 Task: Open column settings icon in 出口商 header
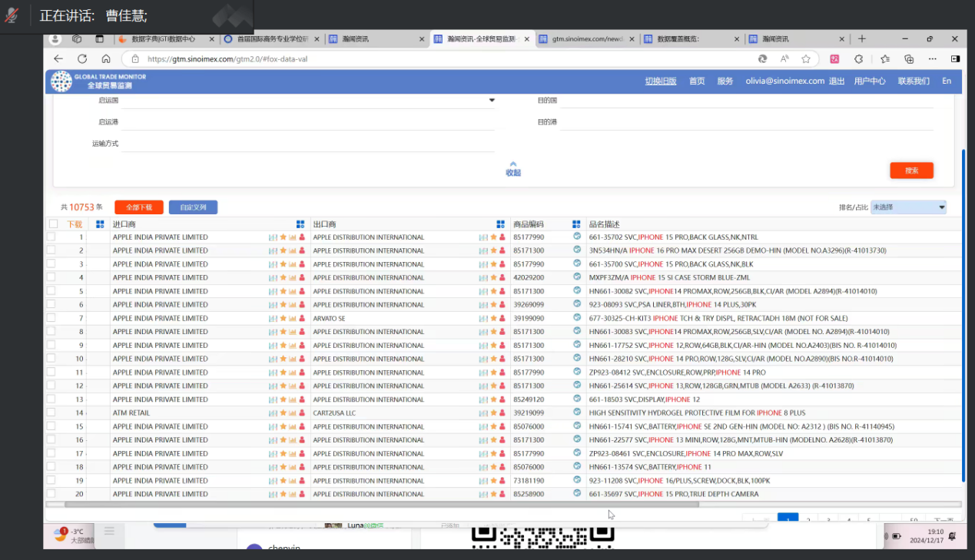[500, 224]
